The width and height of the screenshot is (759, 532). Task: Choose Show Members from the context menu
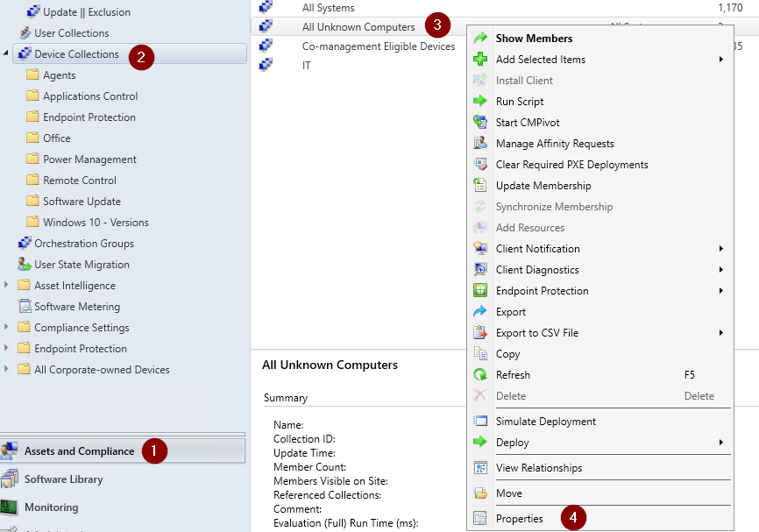pyautogui.click(x=600, y=38)
